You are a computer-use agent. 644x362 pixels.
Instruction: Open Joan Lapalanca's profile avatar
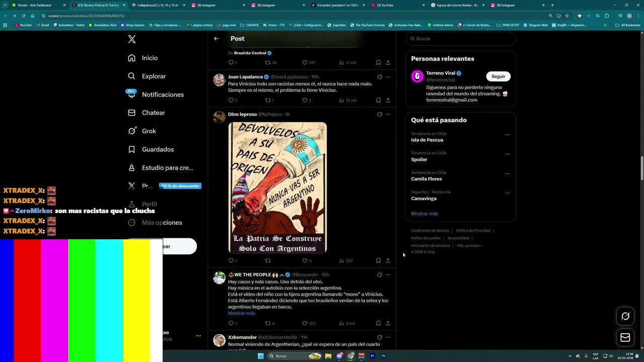219,80
